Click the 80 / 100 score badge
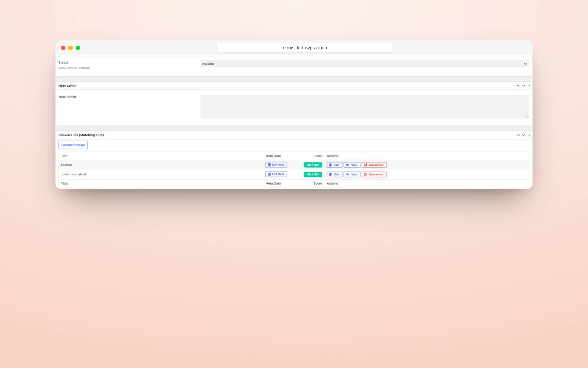 313,165
